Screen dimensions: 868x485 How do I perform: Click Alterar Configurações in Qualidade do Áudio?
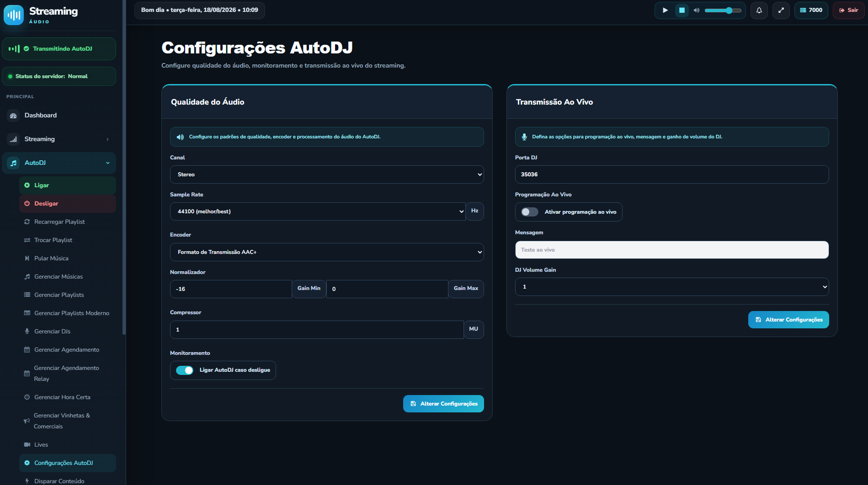coord(443,404)
